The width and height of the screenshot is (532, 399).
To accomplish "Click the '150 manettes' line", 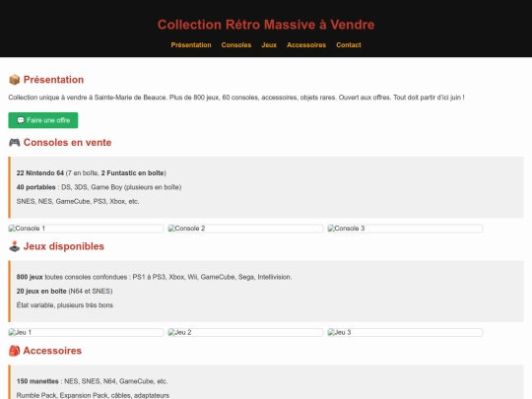I will pyautogui.click(x=92, y=381).
